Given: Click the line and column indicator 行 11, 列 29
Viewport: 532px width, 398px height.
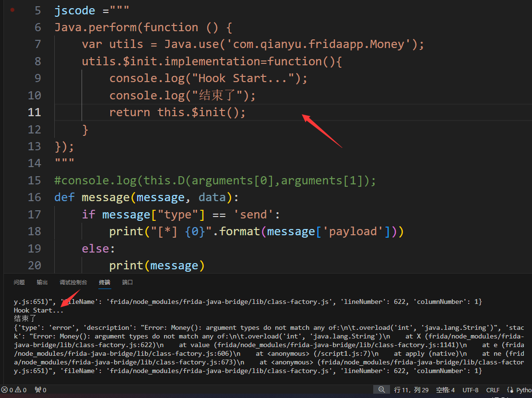Looking at the screenshot, I should (411, 390).
